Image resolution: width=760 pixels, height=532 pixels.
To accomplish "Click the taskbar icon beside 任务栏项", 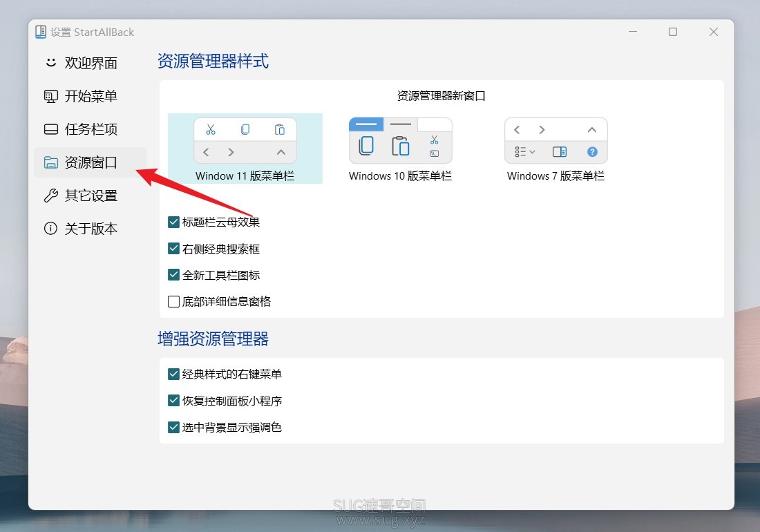I will click(x=51, y=129).
